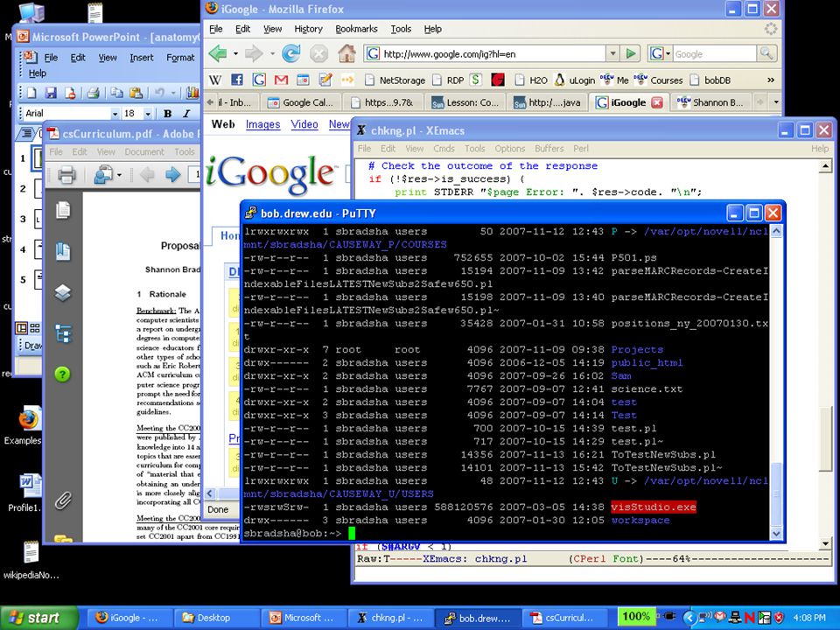Toggle Bold in PowerPoint formatting toolbar
The image size is (840, 630).
tap(168, 114)
